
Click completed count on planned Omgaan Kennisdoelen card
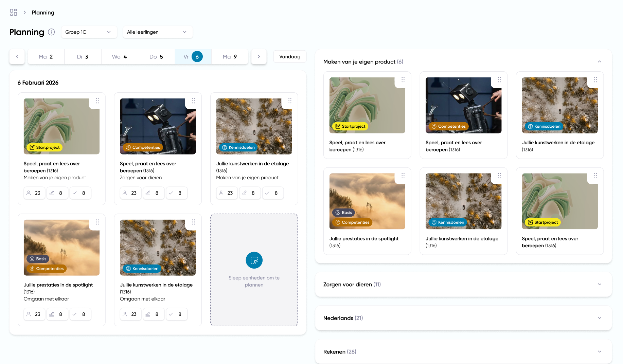click(x=177, y=314)
